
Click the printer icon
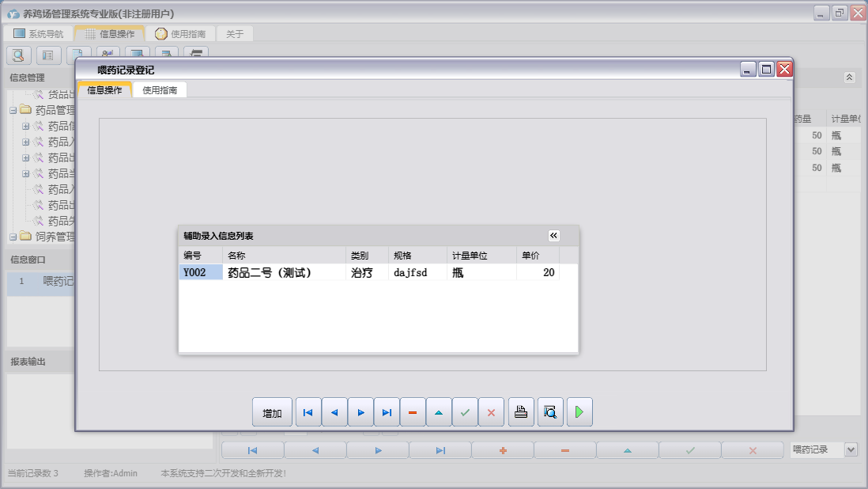(521, 412)
